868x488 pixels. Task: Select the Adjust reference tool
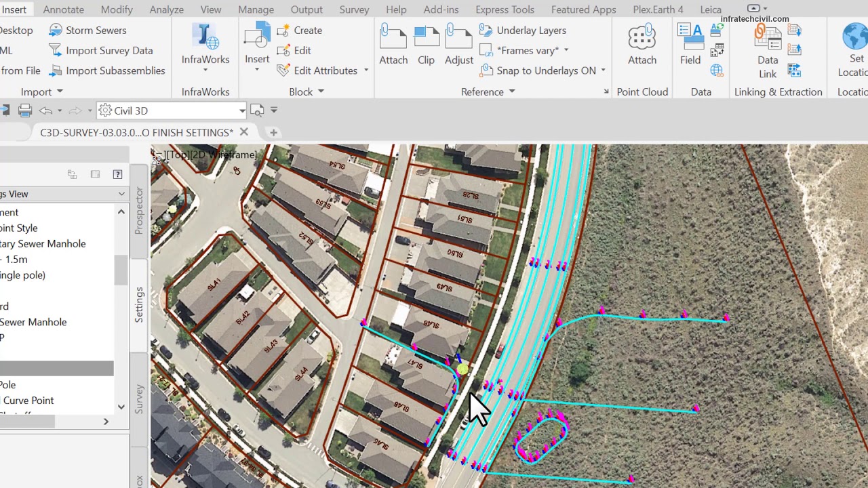pyautogui.click(x=459, y=45)
